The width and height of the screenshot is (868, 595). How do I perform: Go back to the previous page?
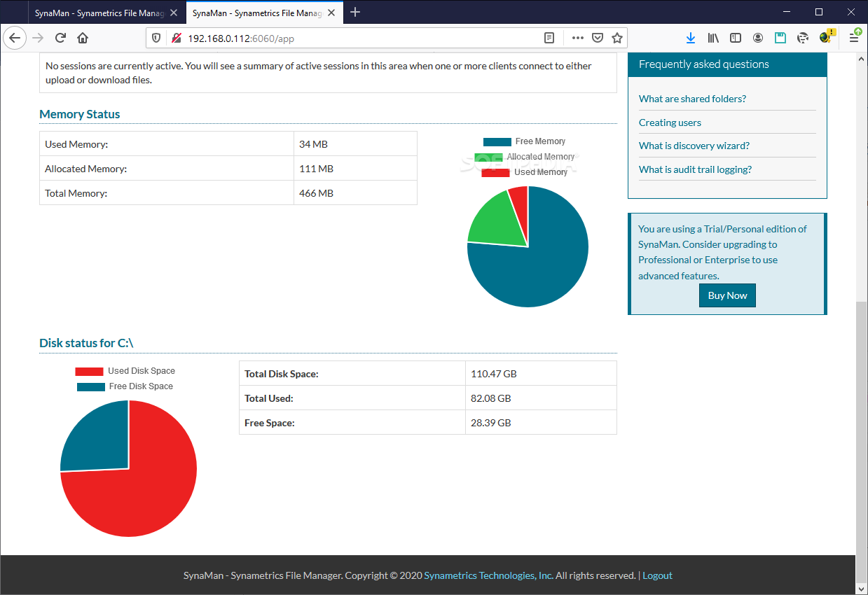[15, 38]
